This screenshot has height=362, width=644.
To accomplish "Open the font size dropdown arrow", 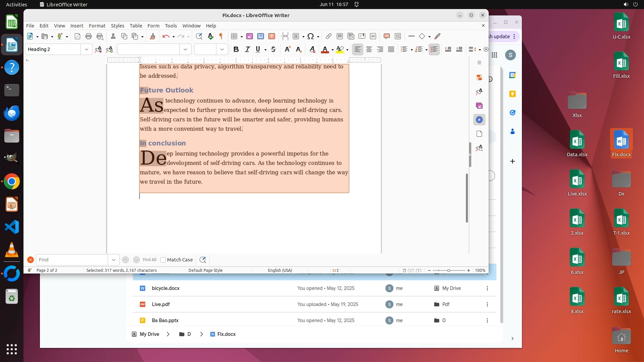I will click(x=222, y=49).
